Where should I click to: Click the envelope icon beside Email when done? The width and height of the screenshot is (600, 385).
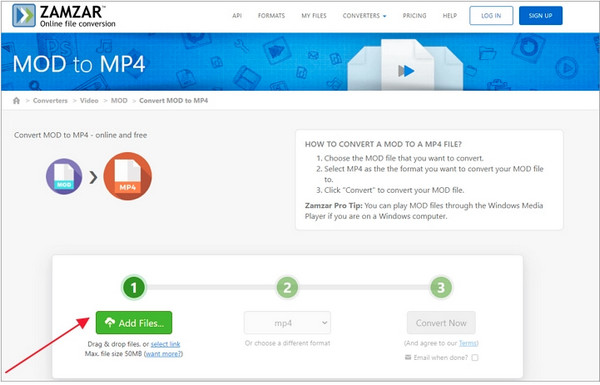click(408, 357)
